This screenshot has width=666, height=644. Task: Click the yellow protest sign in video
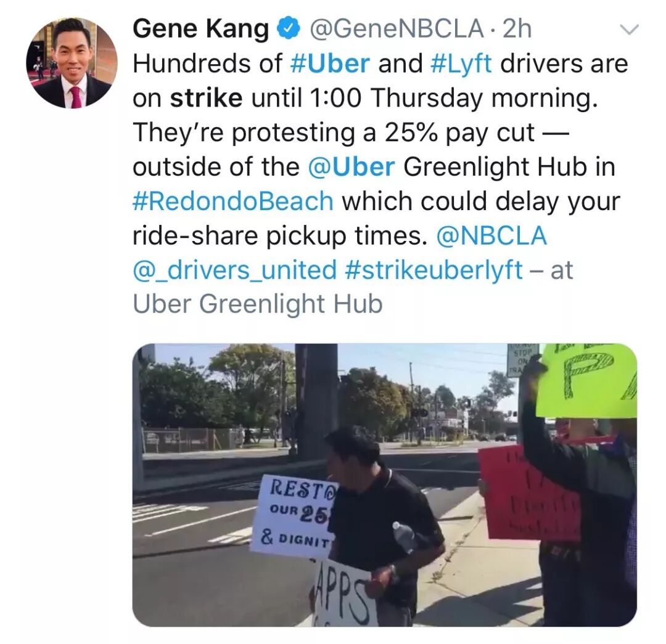(586, 380)
